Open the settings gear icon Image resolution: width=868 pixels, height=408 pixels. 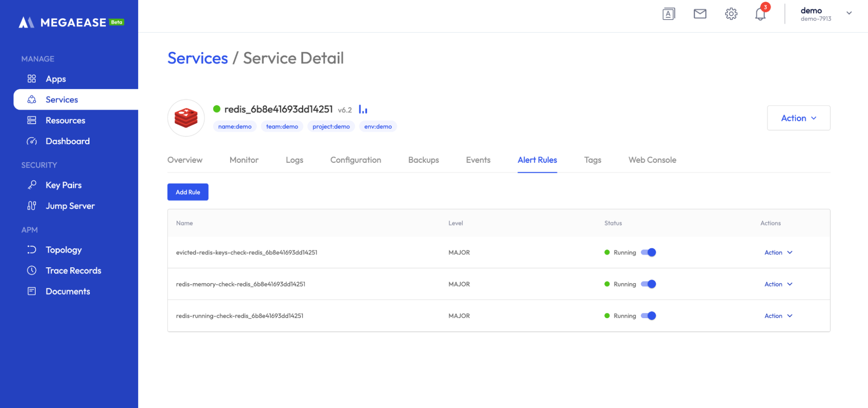(x=731, y=14)
